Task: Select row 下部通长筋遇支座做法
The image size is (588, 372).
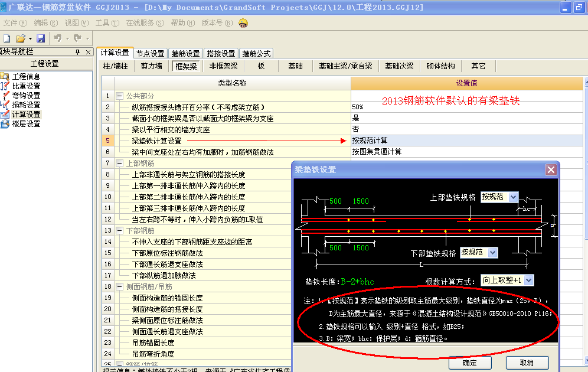Action: point(202,265)
